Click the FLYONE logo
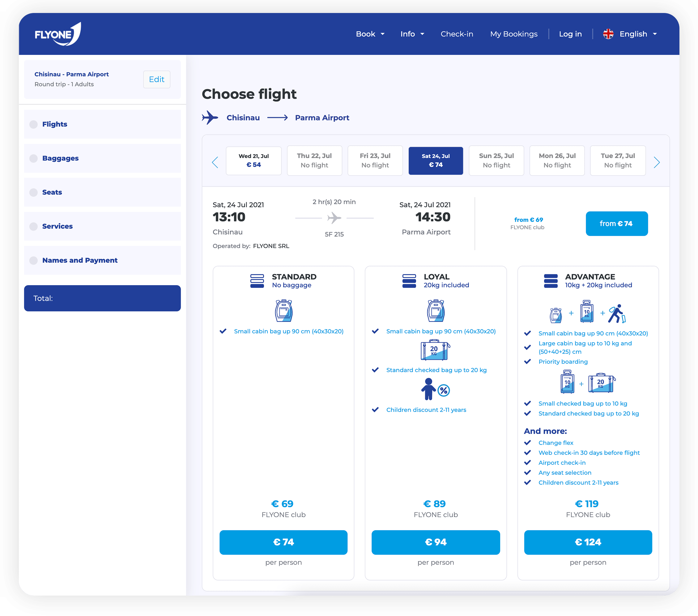The height and width of the screenshot is (616, 698). [x=58, y=34]
